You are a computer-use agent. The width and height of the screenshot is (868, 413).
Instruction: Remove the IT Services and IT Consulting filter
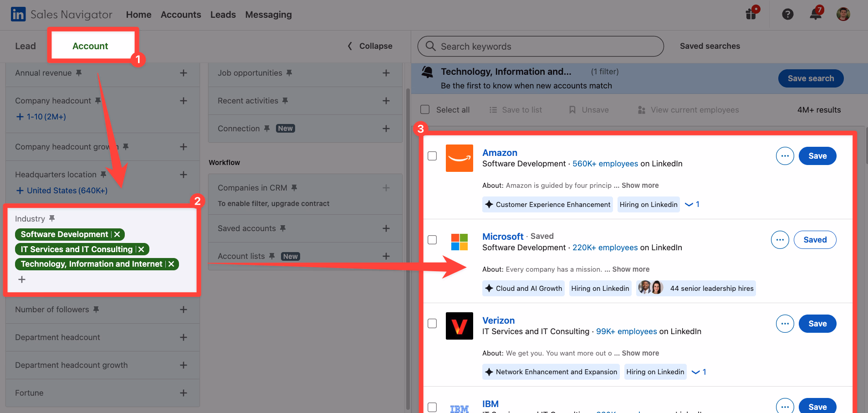point(141,249)
